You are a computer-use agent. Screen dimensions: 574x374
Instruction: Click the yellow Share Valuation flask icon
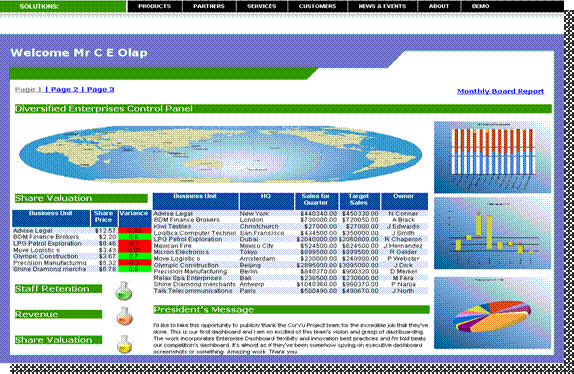tap(124, 344)
